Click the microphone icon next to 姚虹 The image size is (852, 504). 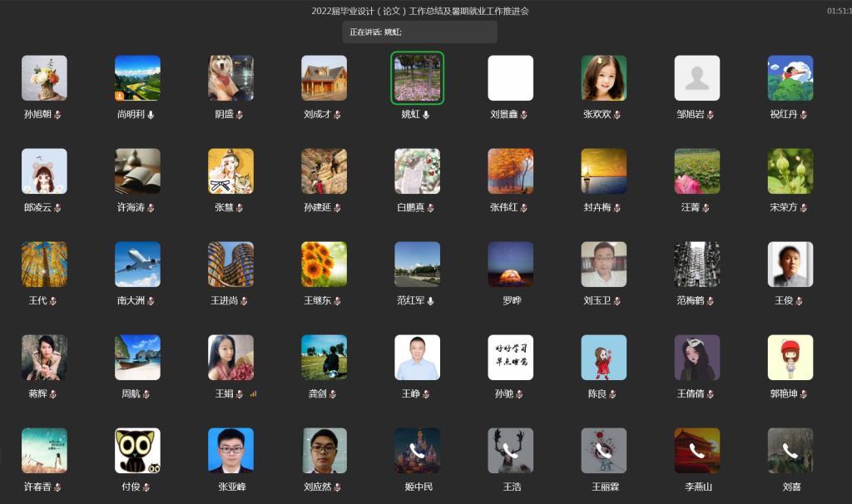click(427, 115)
